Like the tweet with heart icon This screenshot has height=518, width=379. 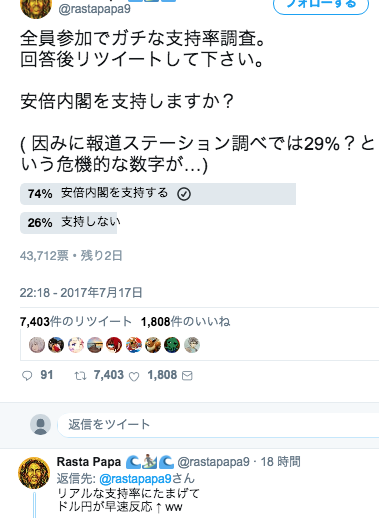pyautogui.click(x=134, y=376)
